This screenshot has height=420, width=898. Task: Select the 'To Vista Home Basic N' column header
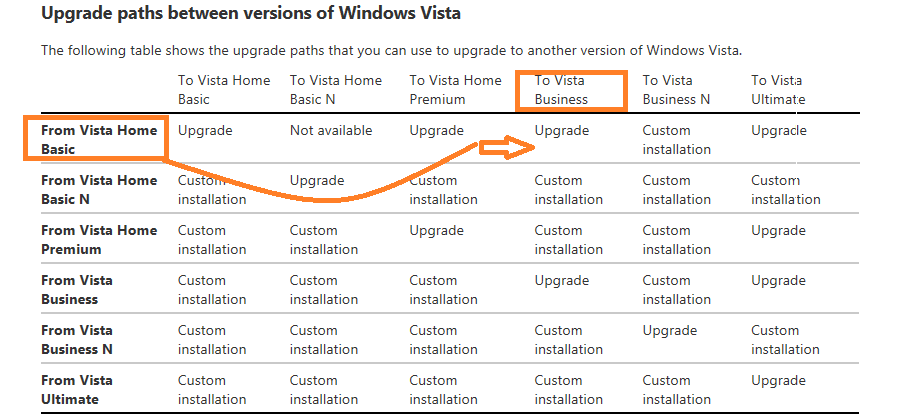tap(336, 90)
